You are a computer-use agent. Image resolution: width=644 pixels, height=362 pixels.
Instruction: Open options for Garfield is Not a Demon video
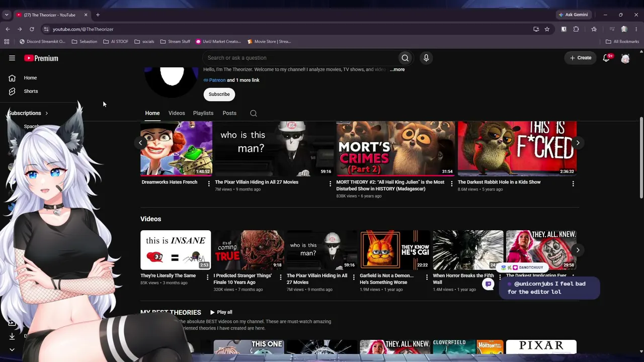(x=427, y=277)
